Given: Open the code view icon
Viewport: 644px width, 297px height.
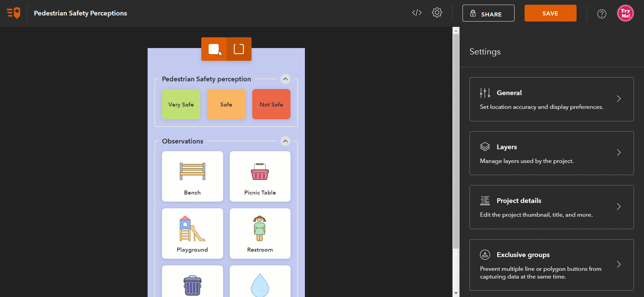Looking at the screenshot, I should pyautogui.click(x=417, y=13).
